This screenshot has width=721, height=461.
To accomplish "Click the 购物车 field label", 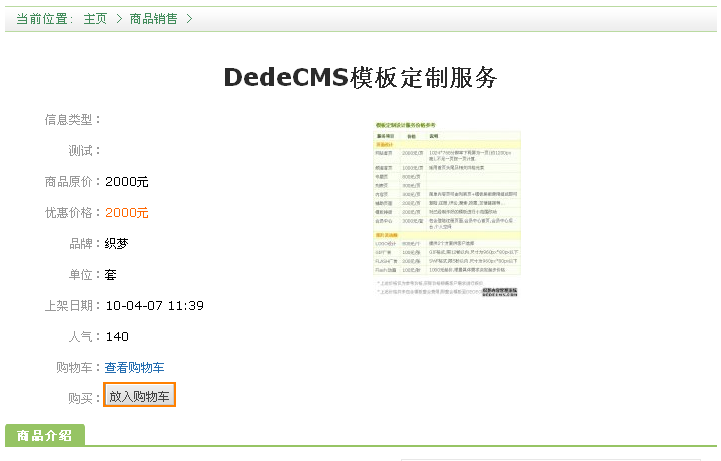I will click(x=79, y=368).
